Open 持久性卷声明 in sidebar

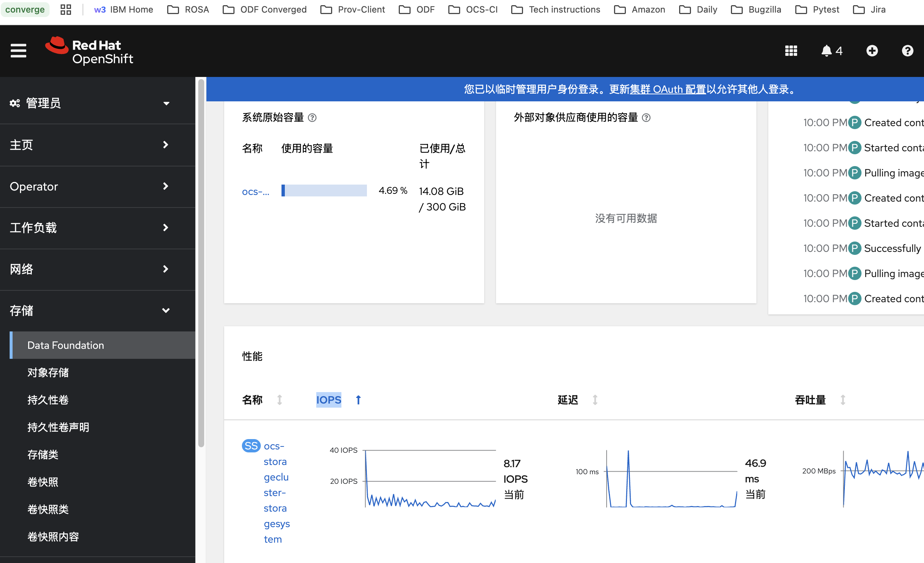click(x=58, y=427)
